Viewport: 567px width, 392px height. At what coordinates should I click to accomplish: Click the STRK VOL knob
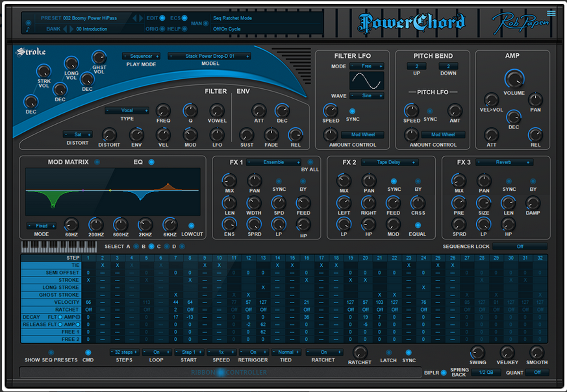click(43, 71)
